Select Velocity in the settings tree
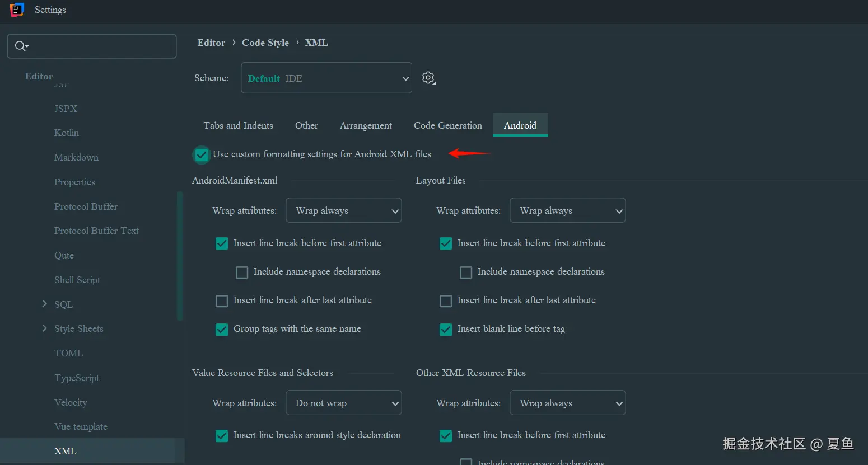This screenshot has width=868, height=465. click(x=71, y=402)
